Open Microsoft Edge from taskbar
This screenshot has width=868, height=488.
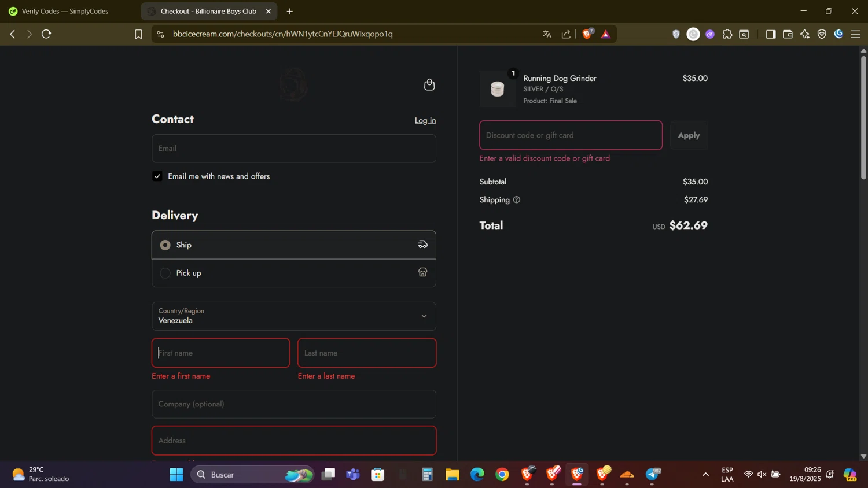click(477, 475)
